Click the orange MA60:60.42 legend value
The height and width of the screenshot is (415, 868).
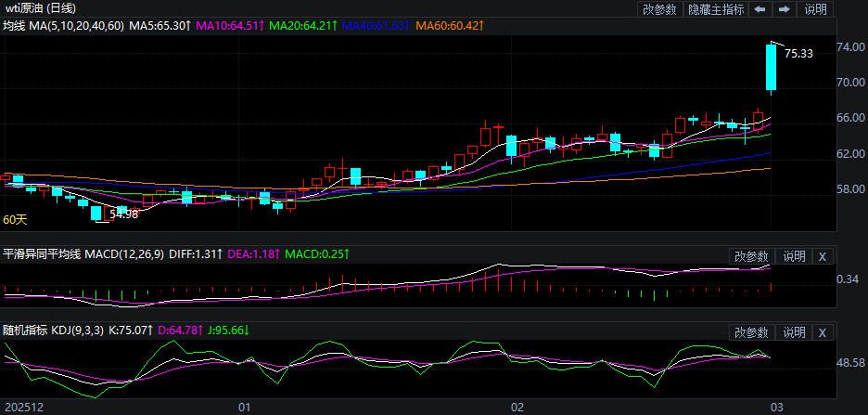tap(449, 26)
